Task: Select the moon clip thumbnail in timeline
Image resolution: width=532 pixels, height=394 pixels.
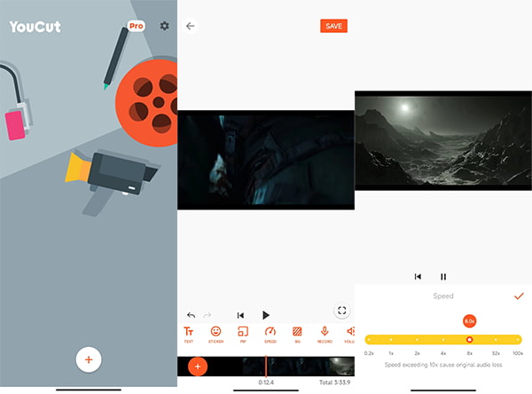Action: coord(341,366)
